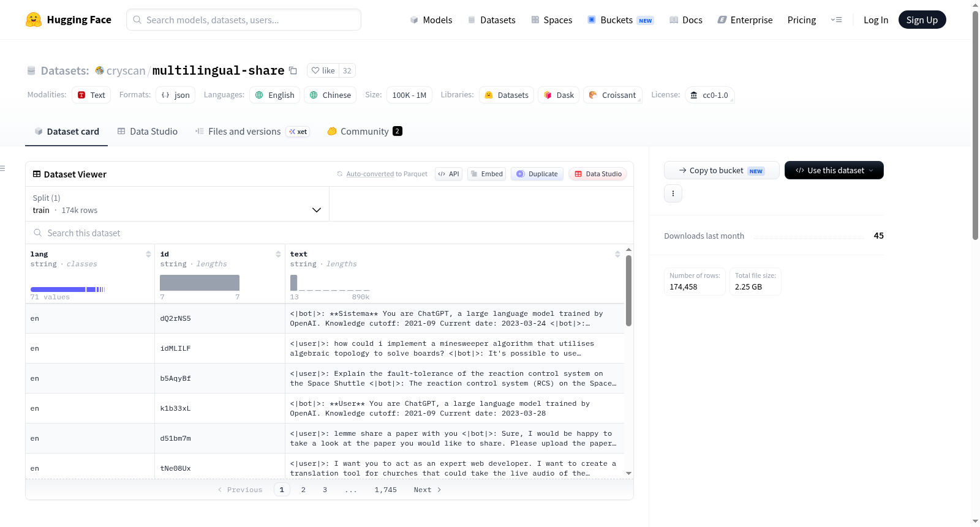
Task: Open the API button in viewer
Action: [448, 174]
